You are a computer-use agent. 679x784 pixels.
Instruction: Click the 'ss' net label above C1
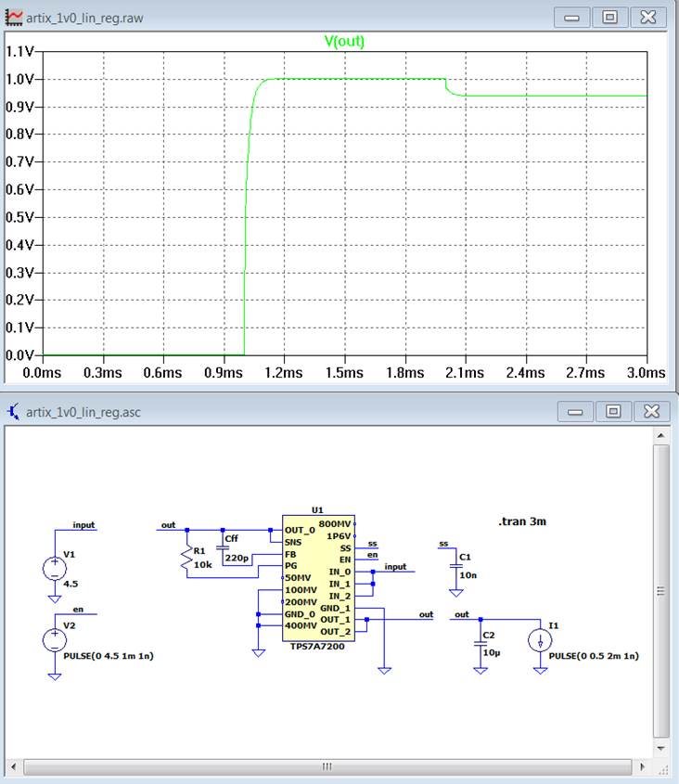pyautogui.click(x=443, y=544)
